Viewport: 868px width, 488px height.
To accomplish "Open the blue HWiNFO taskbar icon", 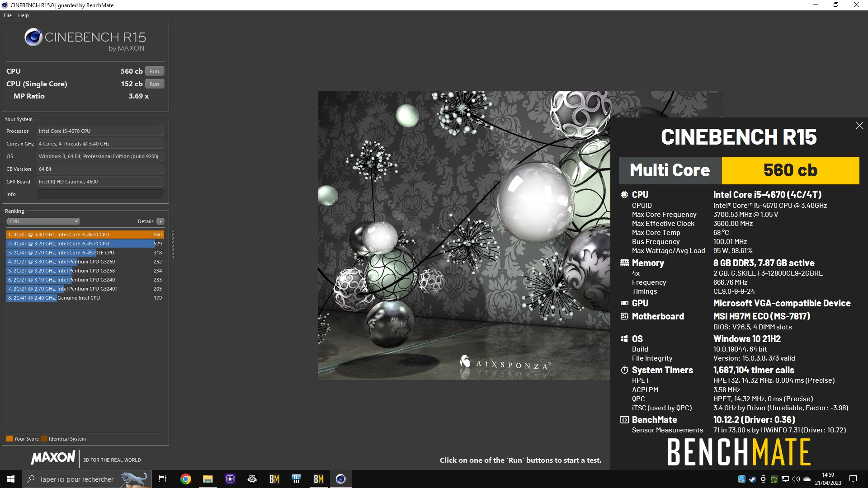I will 296,479.
